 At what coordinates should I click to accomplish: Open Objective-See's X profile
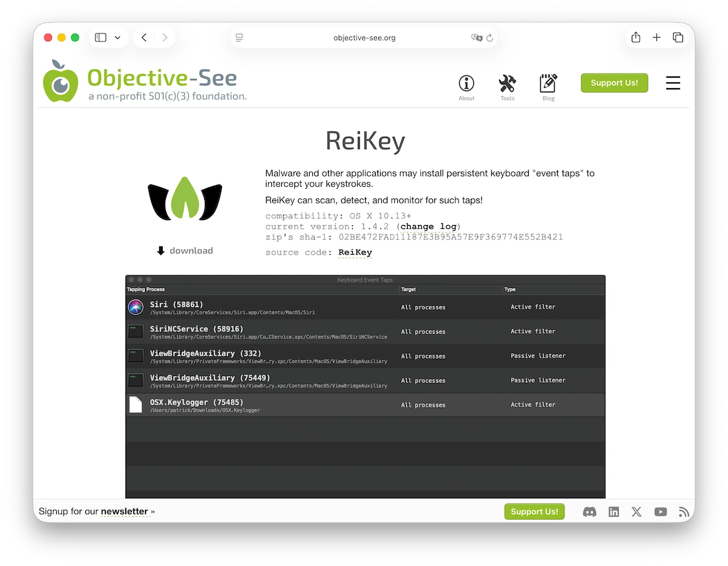coord(637,511)
